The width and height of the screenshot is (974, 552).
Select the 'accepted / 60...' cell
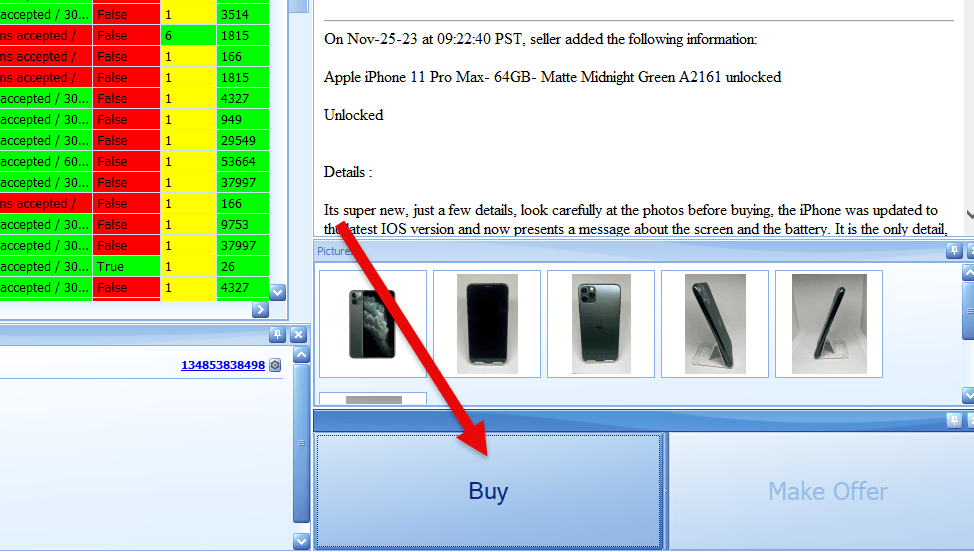pos(46,161)
